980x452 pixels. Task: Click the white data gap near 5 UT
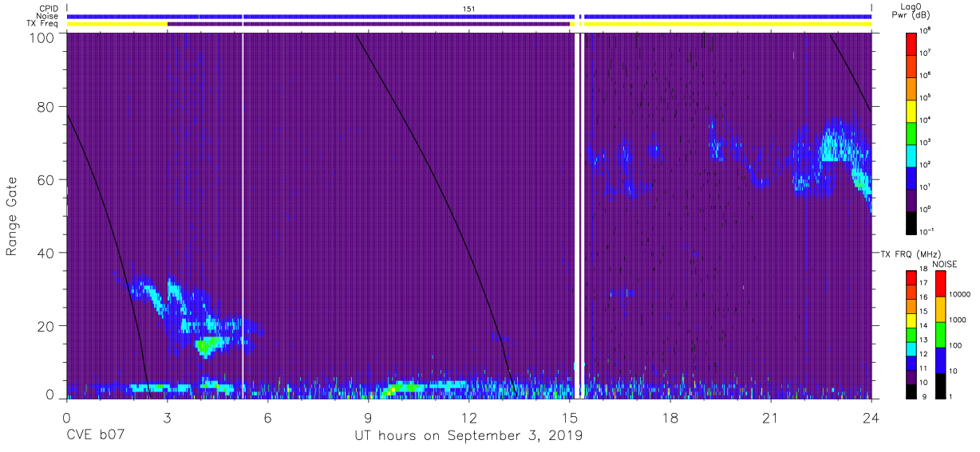click(243, 216)
